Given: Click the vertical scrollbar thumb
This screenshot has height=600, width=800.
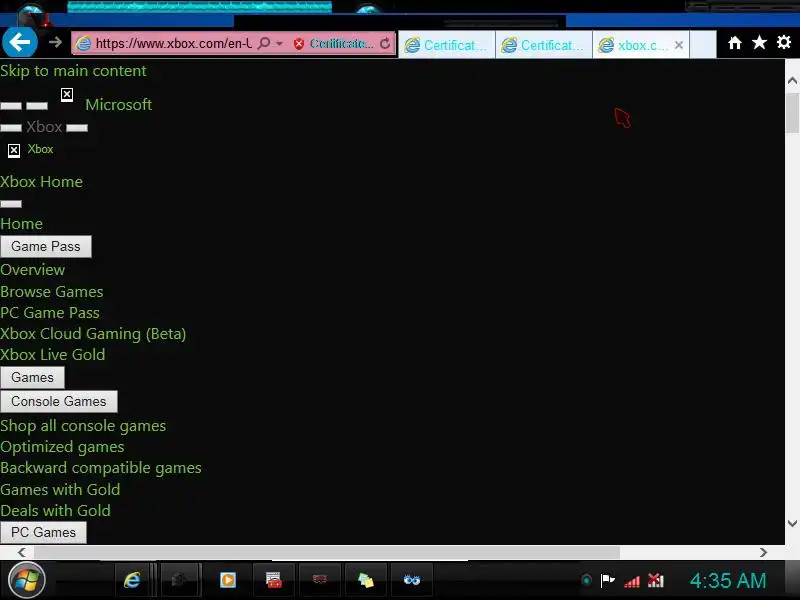Looking at the screenshot, I should click(792, 113).
